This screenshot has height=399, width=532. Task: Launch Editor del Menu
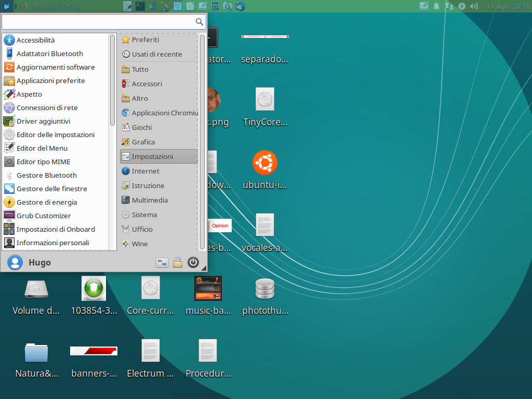55,148
